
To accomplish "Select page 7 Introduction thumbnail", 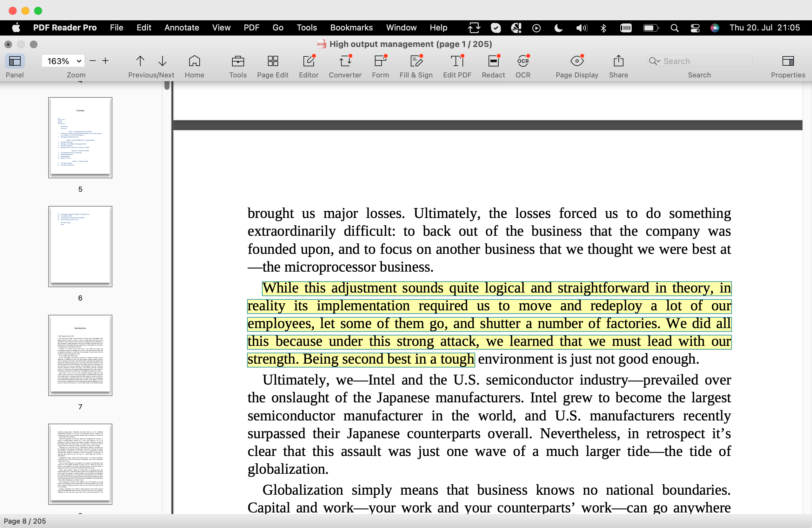I will coord(80,355).
